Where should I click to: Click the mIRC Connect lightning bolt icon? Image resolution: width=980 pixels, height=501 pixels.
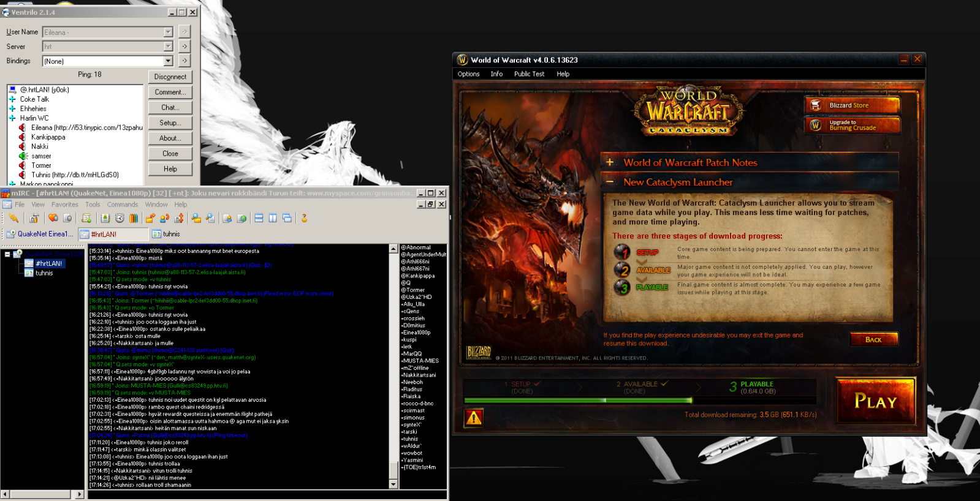[13, 218]
